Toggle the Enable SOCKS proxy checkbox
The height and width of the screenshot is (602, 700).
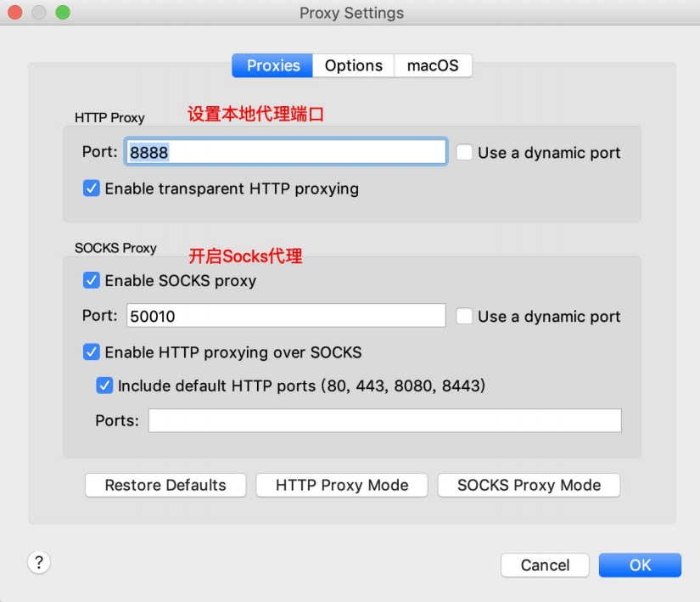[92, 280]
